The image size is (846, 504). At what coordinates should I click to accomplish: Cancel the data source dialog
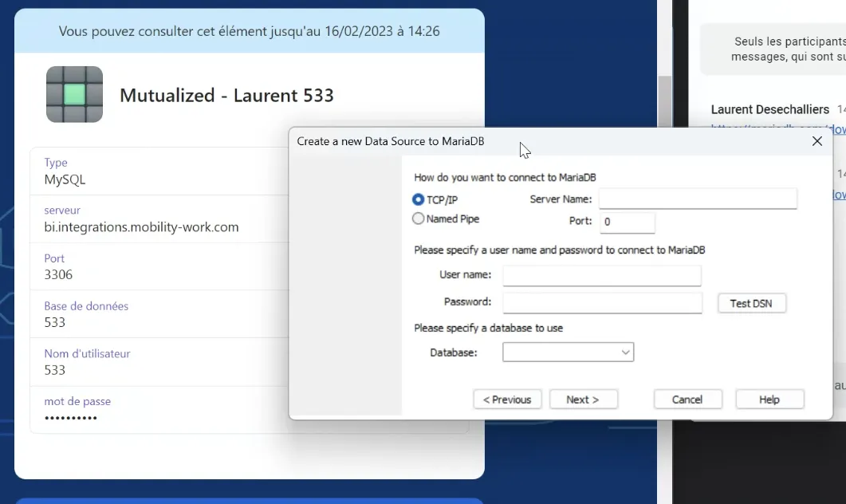coord(687,400)
